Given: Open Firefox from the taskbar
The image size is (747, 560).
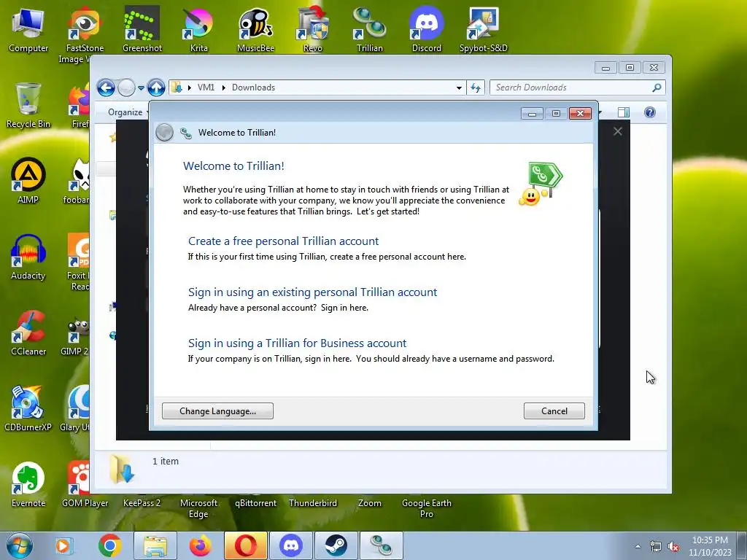Looking at the screenshot, I should point(200,545).
